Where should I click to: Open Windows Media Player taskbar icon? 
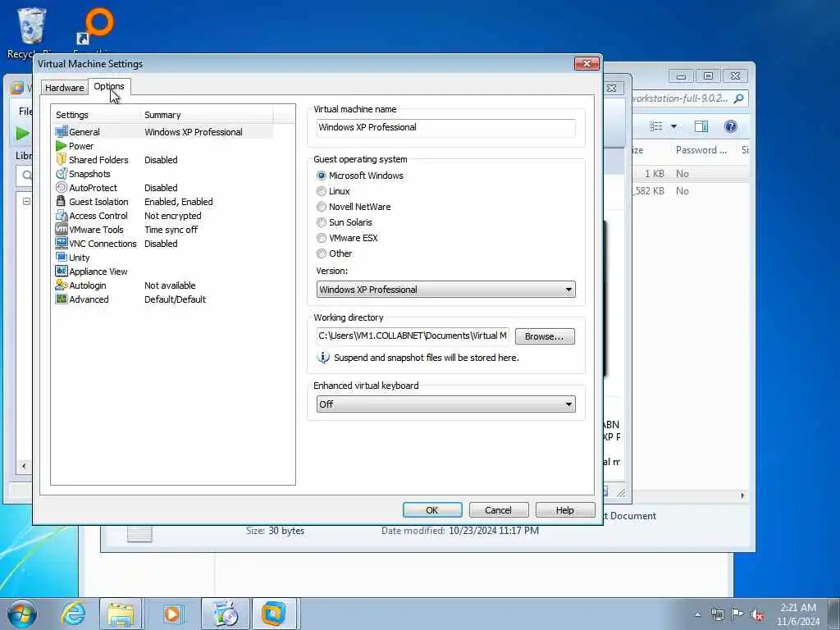click(172, 614)
